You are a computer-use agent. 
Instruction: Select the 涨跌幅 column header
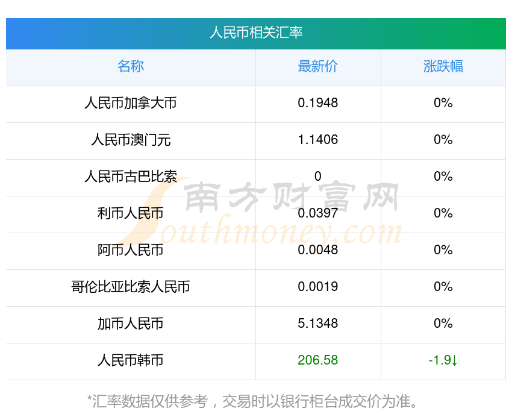tap(443, 66)
